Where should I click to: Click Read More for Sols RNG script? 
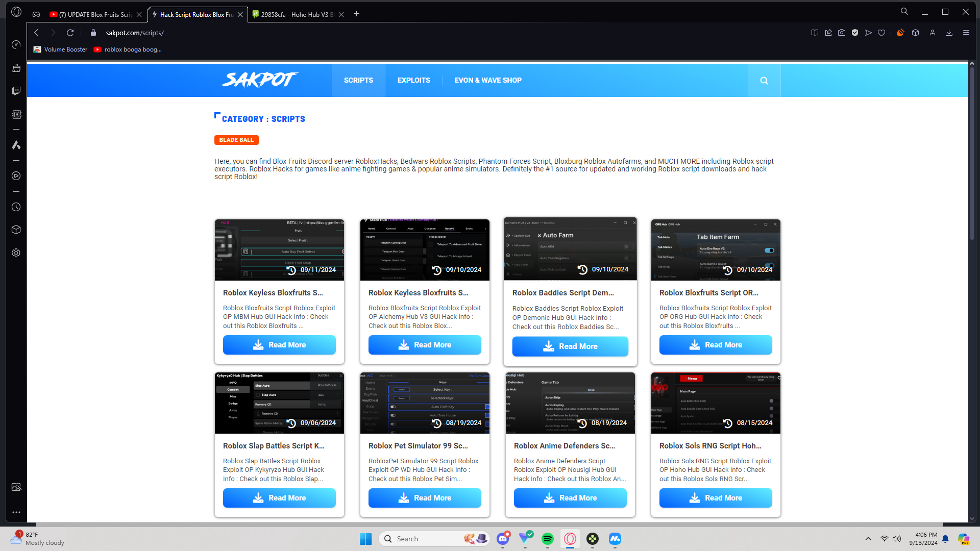pyautogui.click(x=716, y=498)
